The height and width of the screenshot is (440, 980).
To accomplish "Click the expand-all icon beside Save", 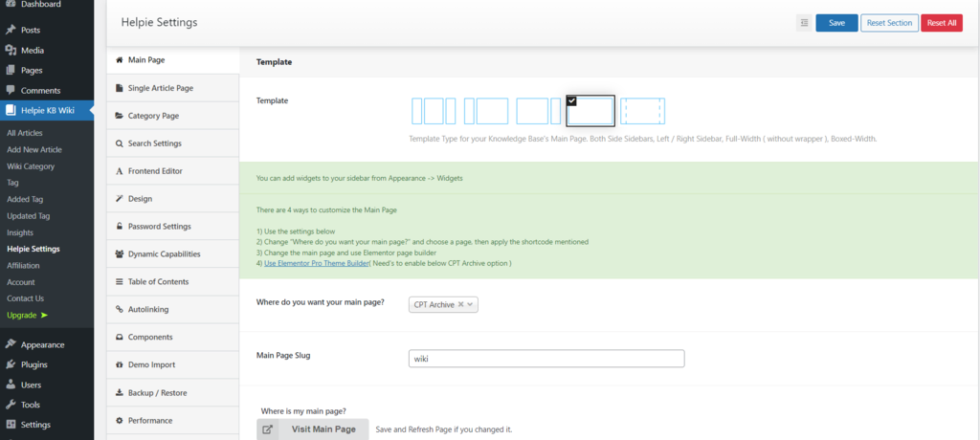I will pos(804,23).
